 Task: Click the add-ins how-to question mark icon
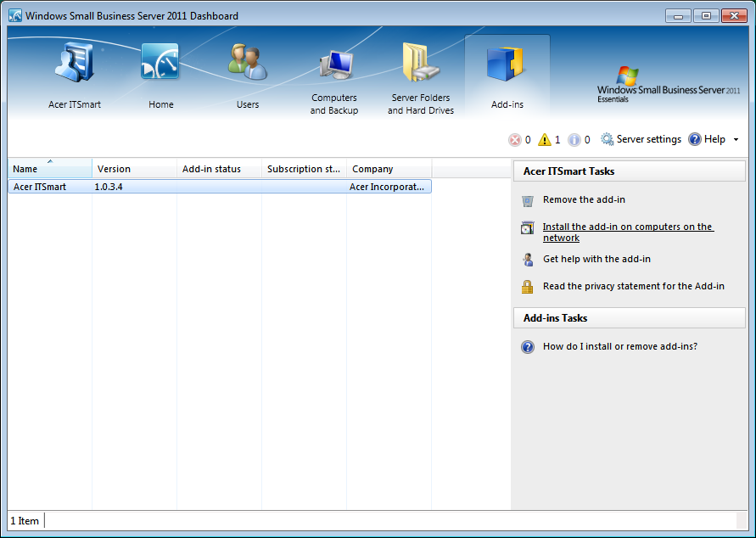pyautogui.click(x=528, y=347)
